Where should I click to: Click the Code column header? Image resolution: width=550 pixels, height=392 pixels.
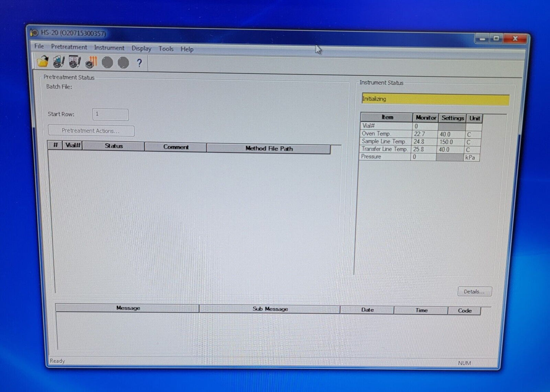(465, 311)
